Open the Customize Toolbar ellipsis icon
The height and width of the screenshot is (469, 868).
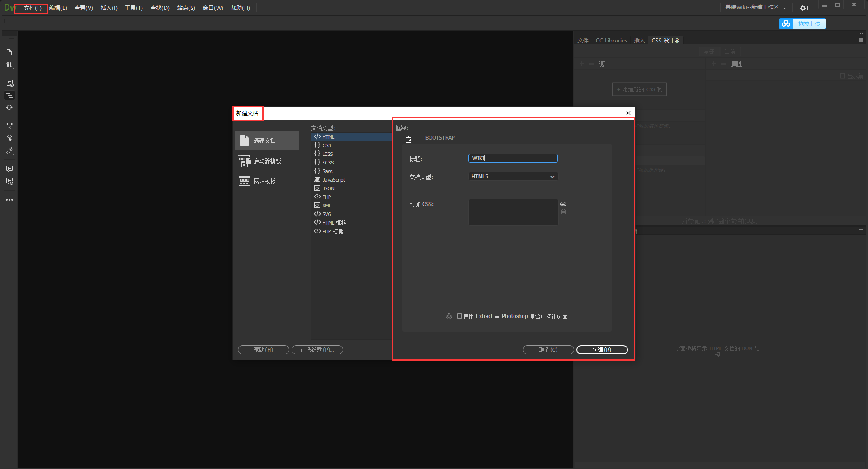(x=9, y=200)
